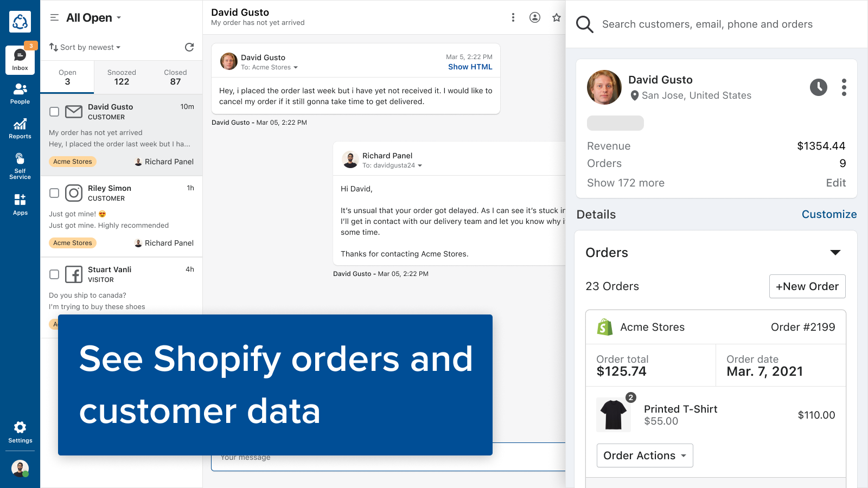Open the Sort by newest dropdown
Image resolution: width=868 pixels, height=488 pixels.
85,47
